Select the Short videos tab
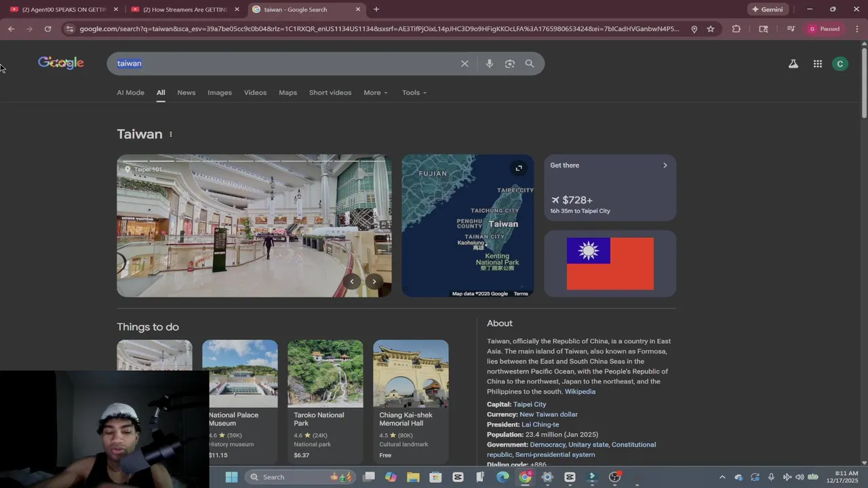Viewport: 868px width, 488px height. coord(330,93)
